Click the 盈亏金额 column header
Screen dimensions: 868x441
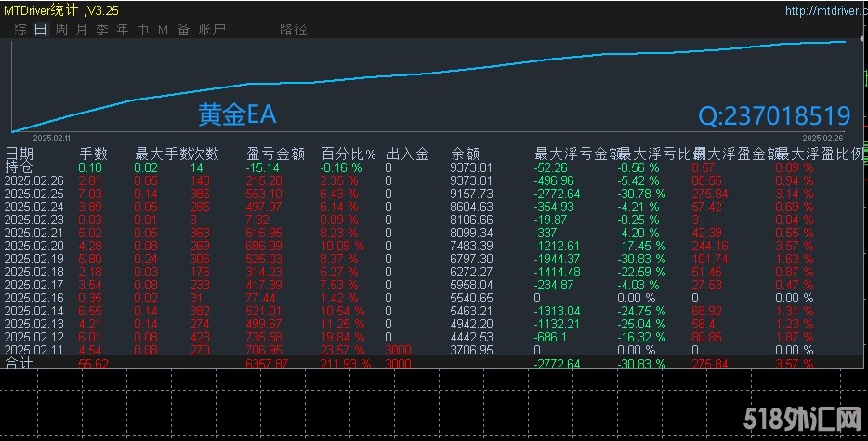click(x=275, y=154)
